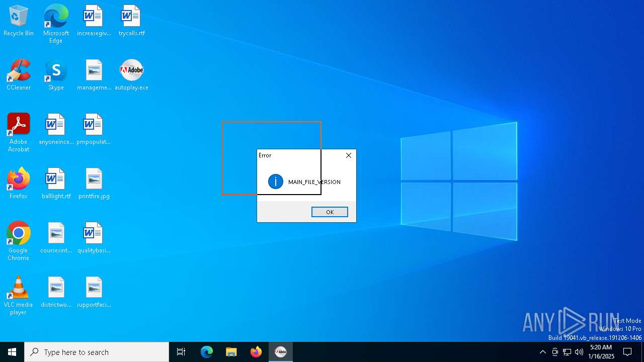This screenshot has width=644, height=362.
Task: Click the information icon in Error dialog
Action: coord(276,182)
